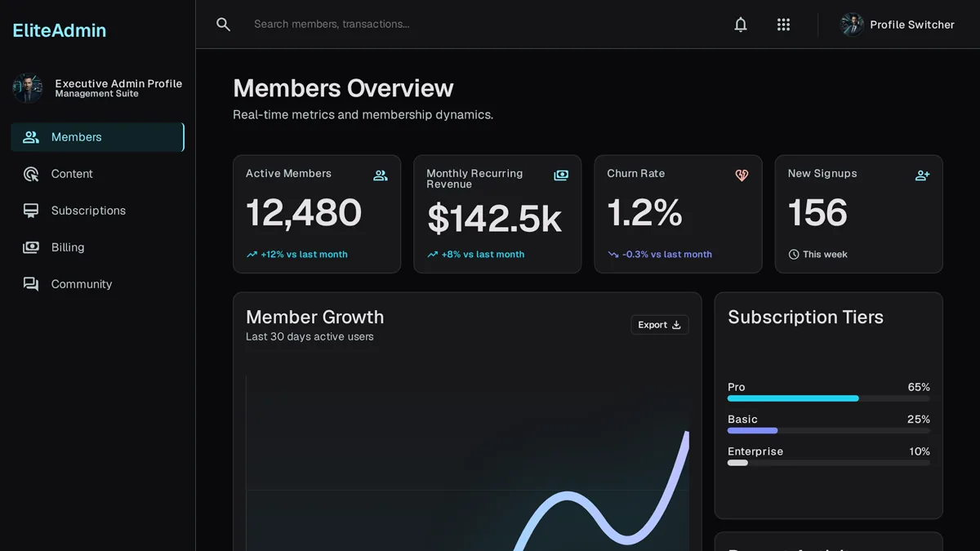Click the $142.5k revenue value
The image size is (980, 551).
coord(495,219)
